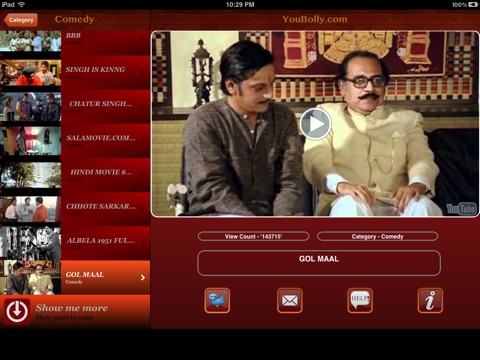This screenshot has height=360, width=480.
Task: Tap the GOL MAAL title box
Action: pyautogui.click(x=319, y=263)
